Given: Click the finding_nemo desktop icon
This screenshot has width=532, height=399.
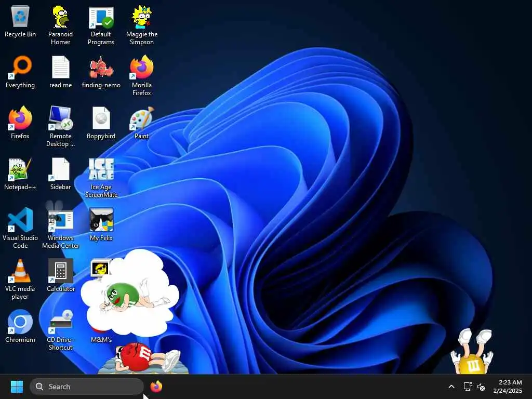Looking at the screenshot, I should pos(101,67).
